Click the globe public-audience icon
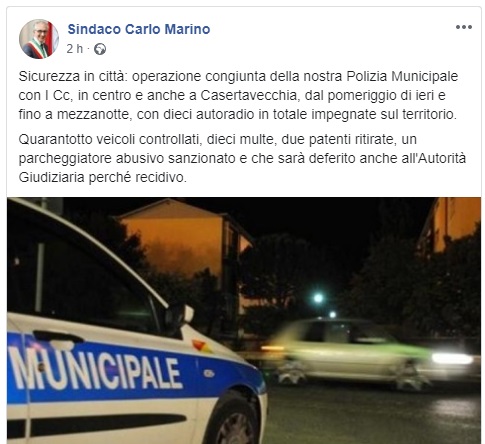The image size is (485, 444). point(100,49)
